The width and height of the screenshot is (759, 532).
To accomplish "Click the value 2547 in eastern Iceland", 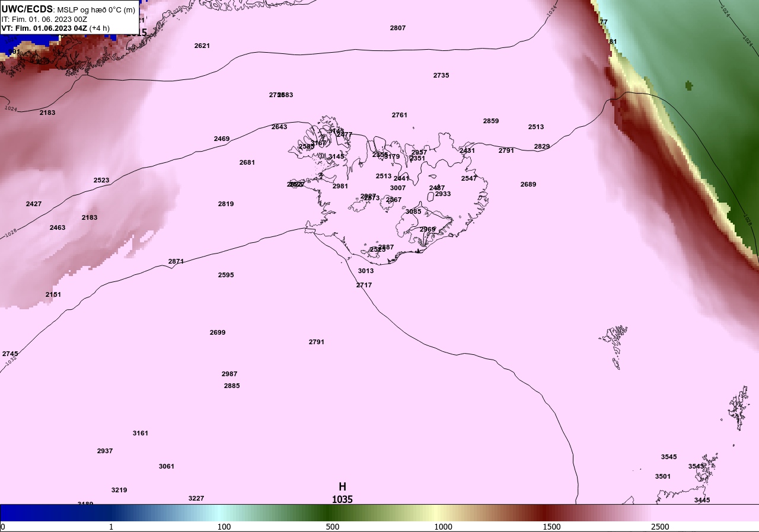I will 469,178.
